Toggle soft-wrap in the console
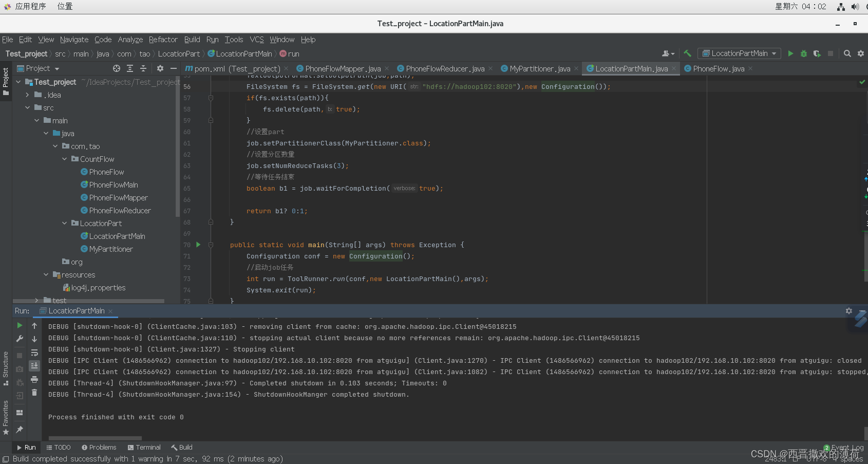 click(34, 352)
